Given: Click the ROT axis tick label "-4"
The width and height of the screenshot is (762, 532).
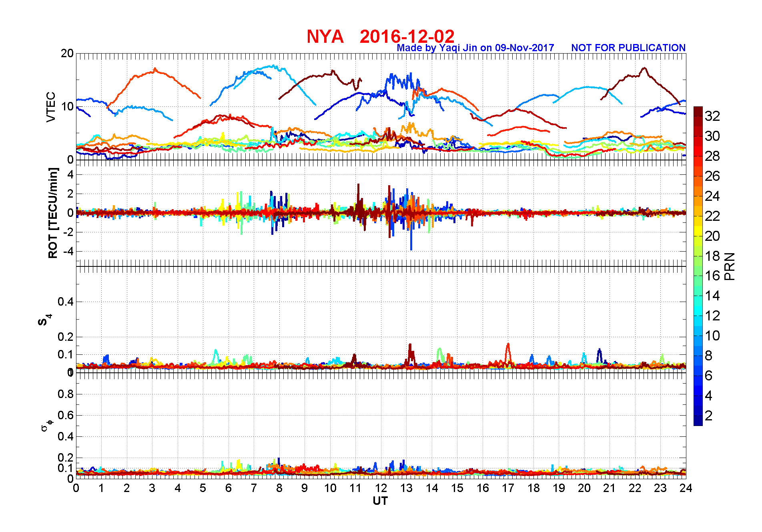Looking at the screenshot, I should click(x=69, y=251).
